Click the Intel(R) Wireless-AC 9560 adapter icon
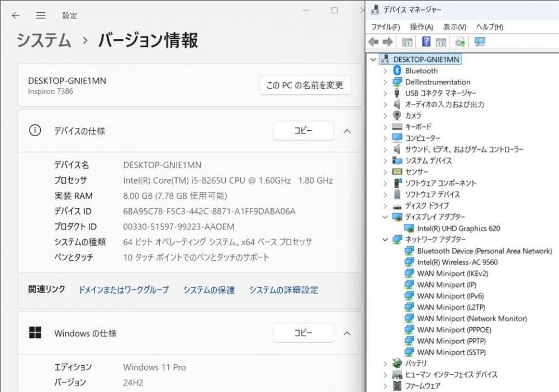 [409, 262]
